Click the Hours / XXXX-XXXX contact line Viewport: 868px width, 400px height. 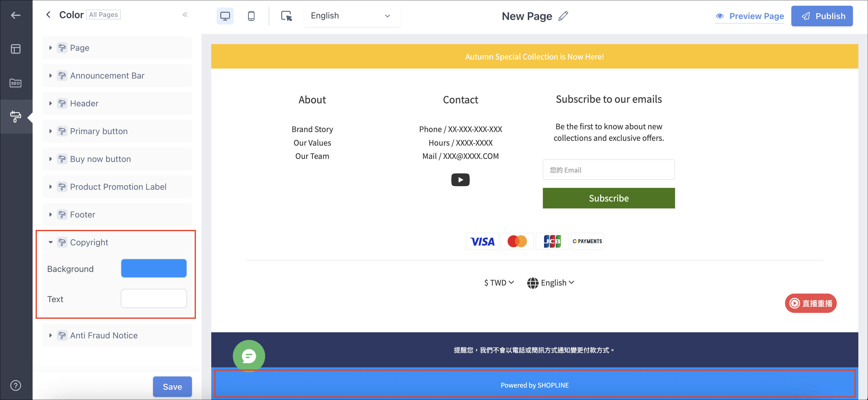pos(460,143)
